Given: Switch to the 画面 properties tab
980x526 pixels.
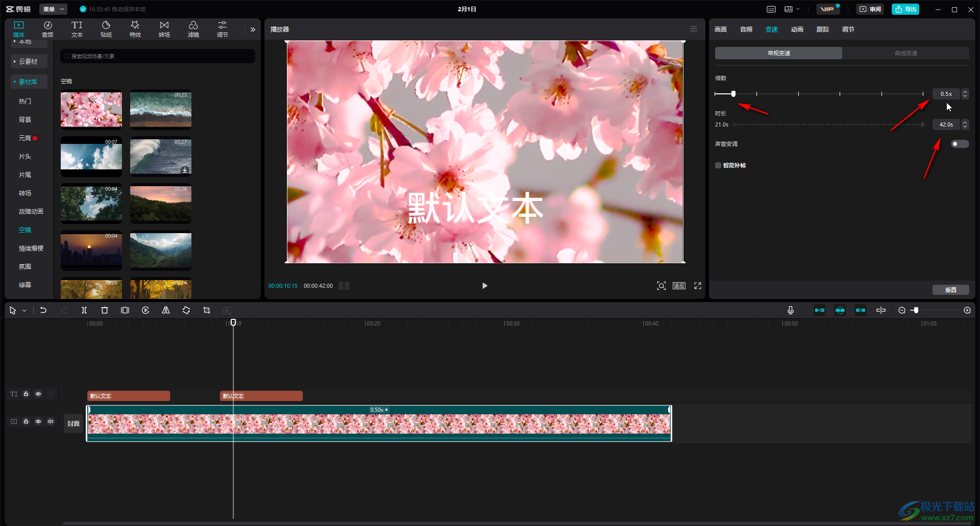Looking at the screenshot, I should click(721, 30).
